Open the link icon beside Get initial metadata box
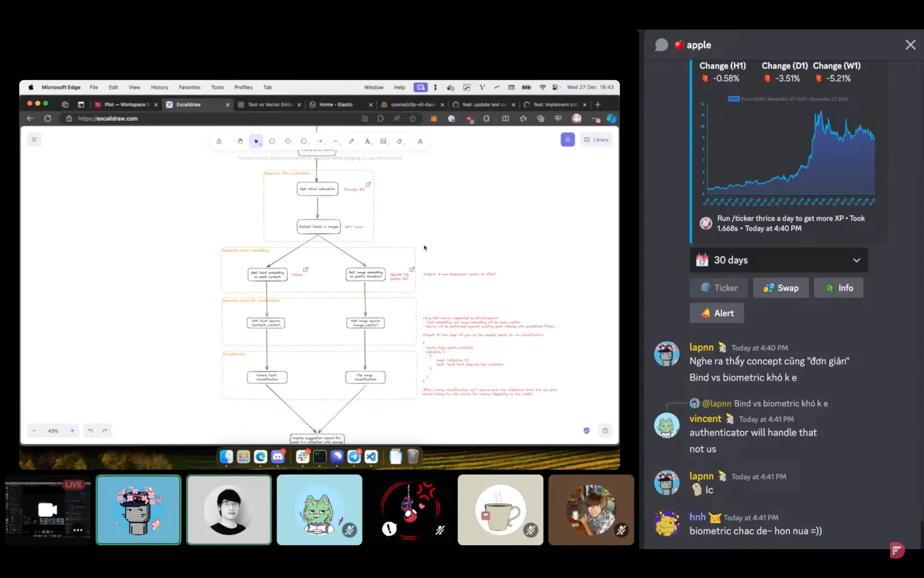This screenshot has width=924, height=578. pos(368,184)
